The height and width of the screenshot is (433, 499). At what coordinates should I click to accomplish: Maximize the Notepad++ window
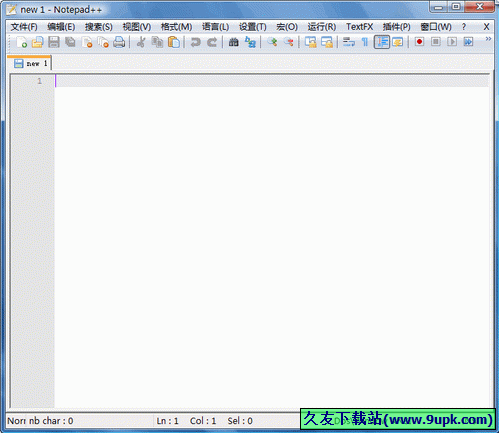point(456,6)
